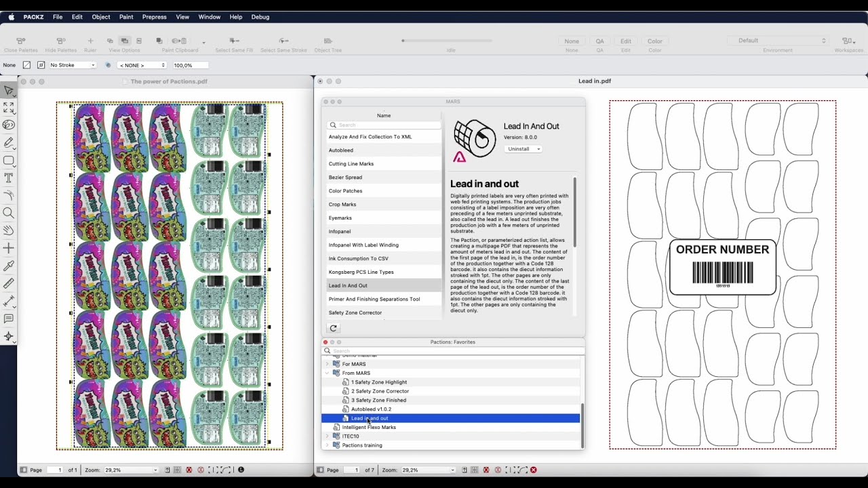This screenshot has width=868, height=488.
Task: Pick the Zoom magnifier tool
Action: click(x=9, y=213)
